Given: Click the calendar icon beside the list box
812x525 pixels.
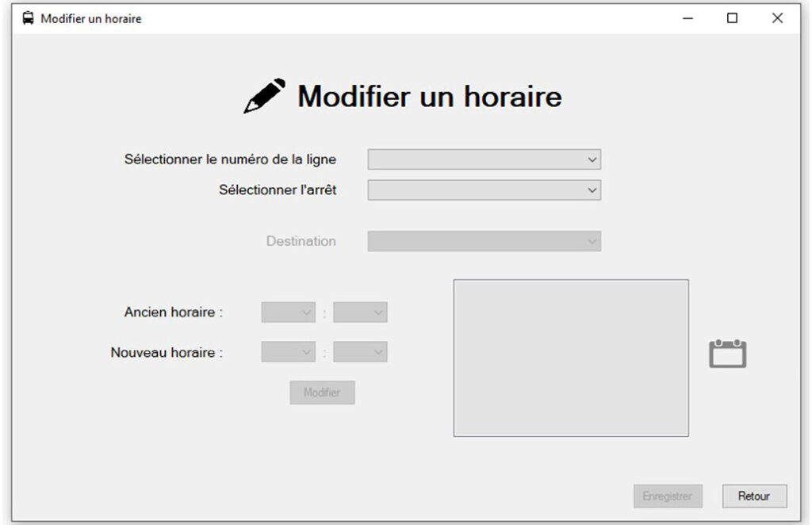Looking at the screenshot, I should (727, 354).
